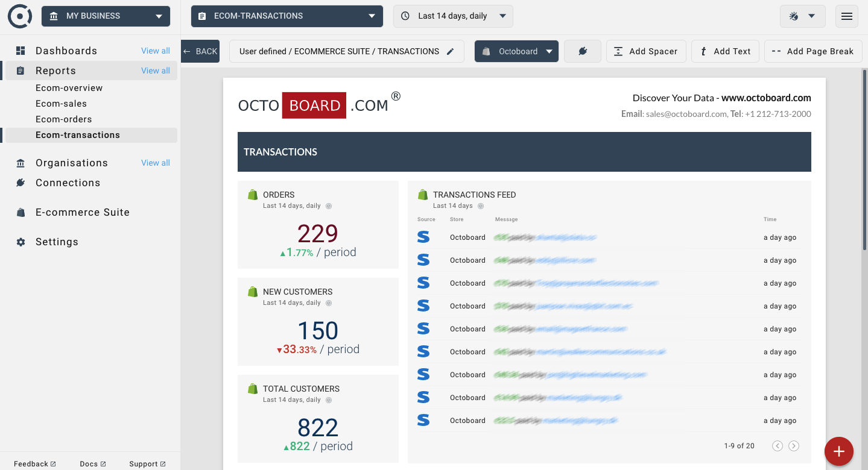This screenshot has height=470, width=868.
Task: Click the 150 new customers value
Action: point(318,331)
